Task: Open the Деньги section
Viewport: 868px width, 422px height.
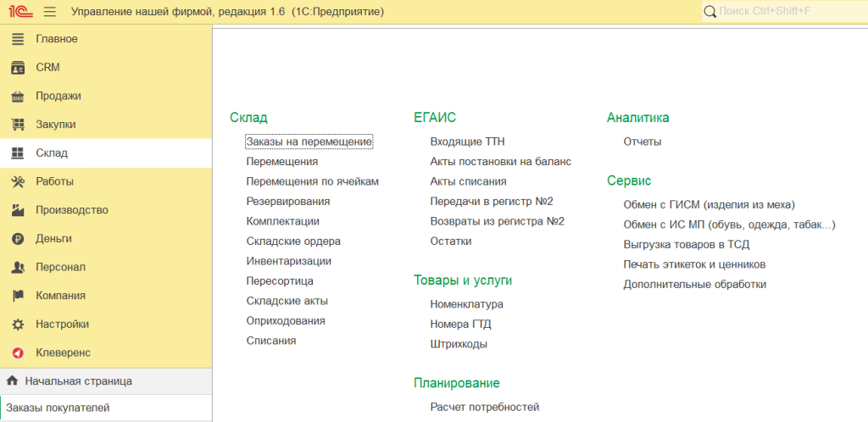Action: coord(106,239)
